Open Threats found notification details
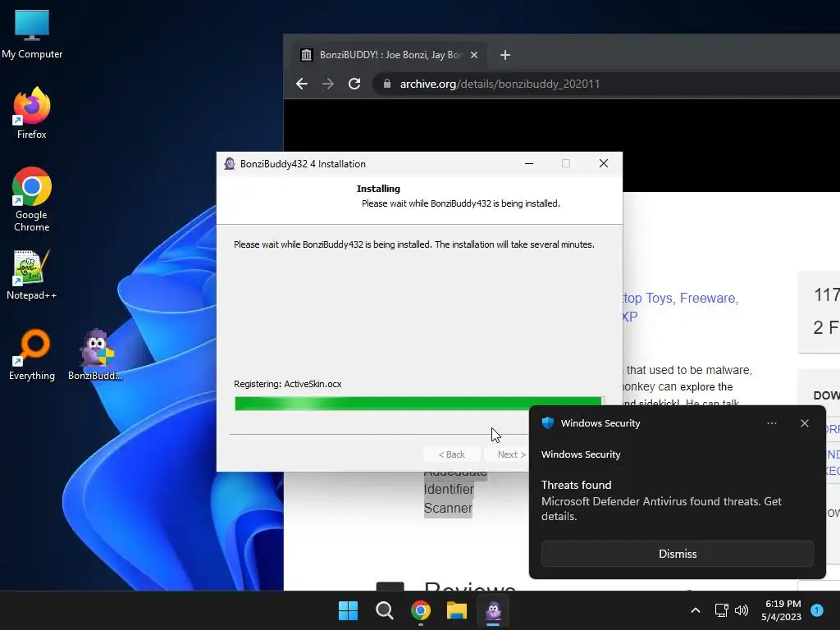Viewport: 840px width, 630px height. click(x=662, y=500)
